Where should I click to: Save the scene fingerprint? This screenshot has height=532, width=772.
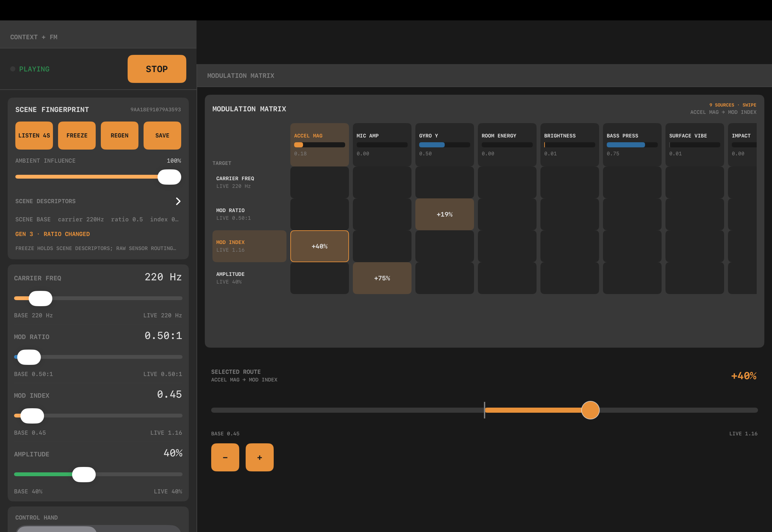(162, 136)
